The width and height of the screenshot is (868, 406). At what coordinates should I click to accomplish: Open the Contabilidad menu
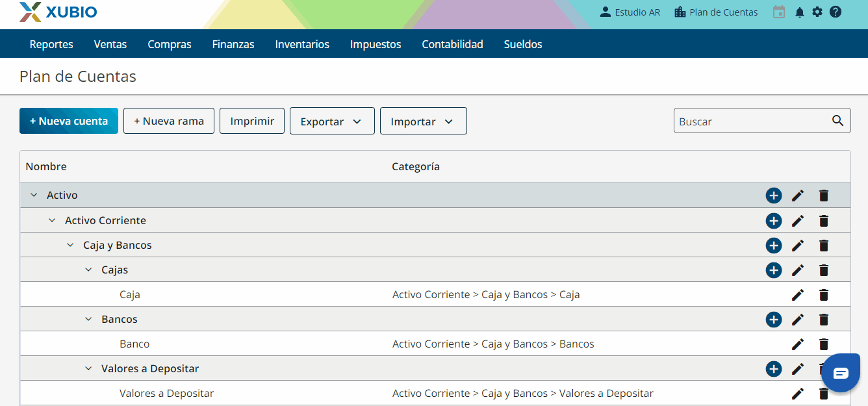coord(453,44)
